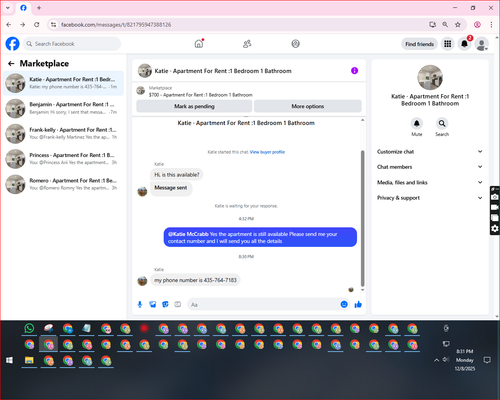This screenshot has height=400, width=500.
Task: Open the account profile avatar menu
Action: 482,44
